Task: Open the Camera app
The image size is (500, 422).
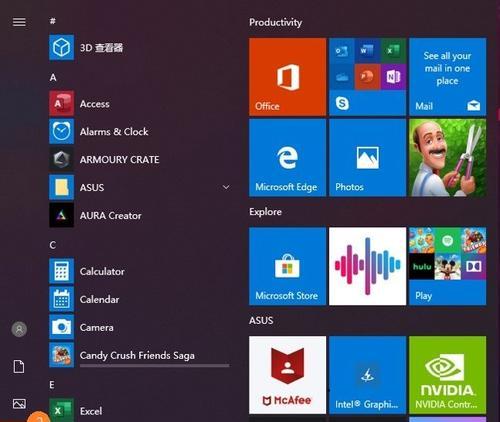Action: pos(61,327)
